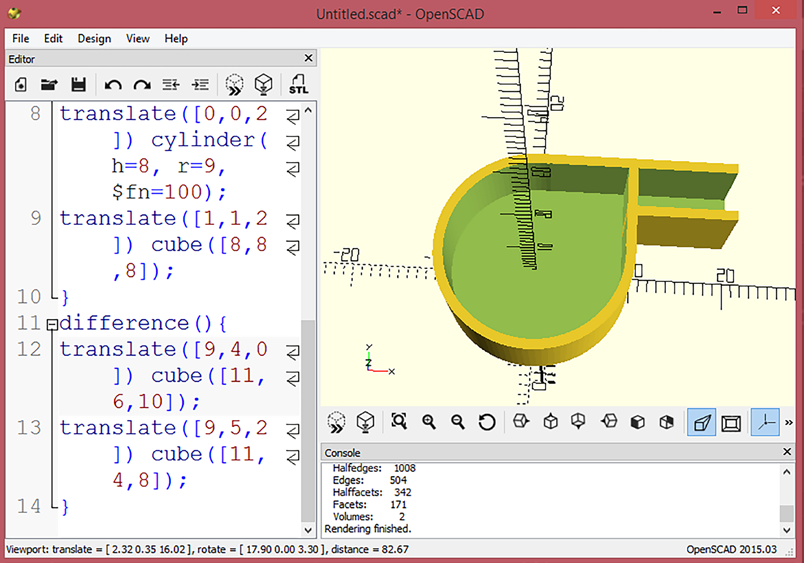Place cursor on '$fn=100);' code text

pyautogui.click(x=169, y=192)
